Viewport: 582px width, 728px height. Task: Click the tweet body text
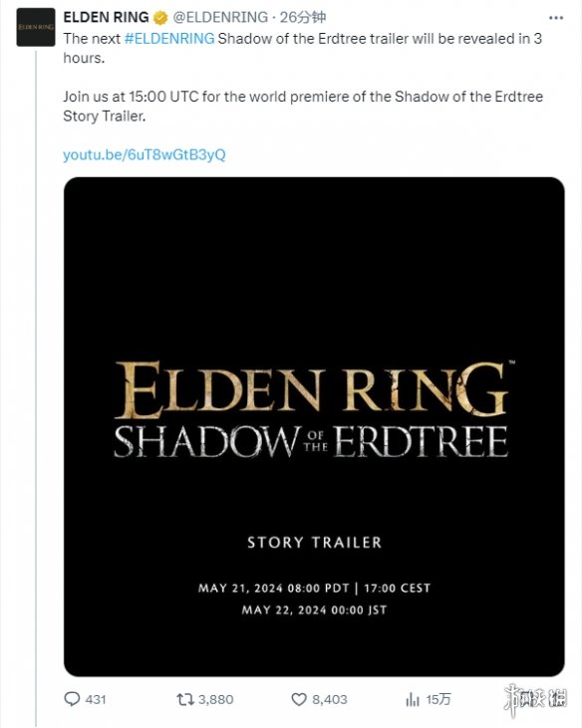pyautogui.click(x=303, y=77)
